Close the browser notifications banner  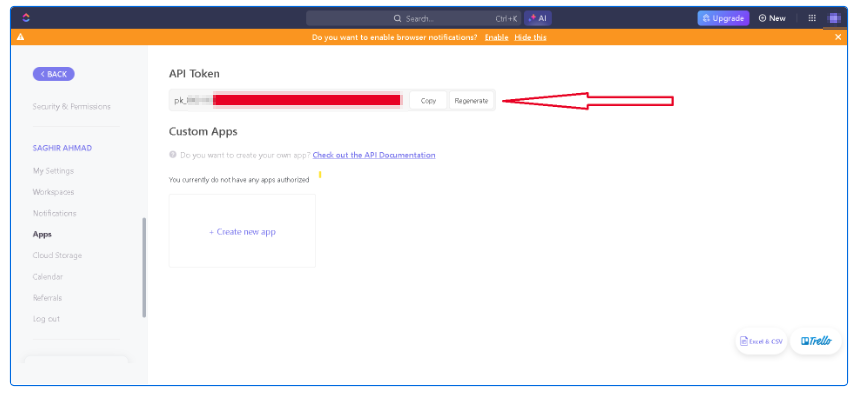(x=838, y=37)
